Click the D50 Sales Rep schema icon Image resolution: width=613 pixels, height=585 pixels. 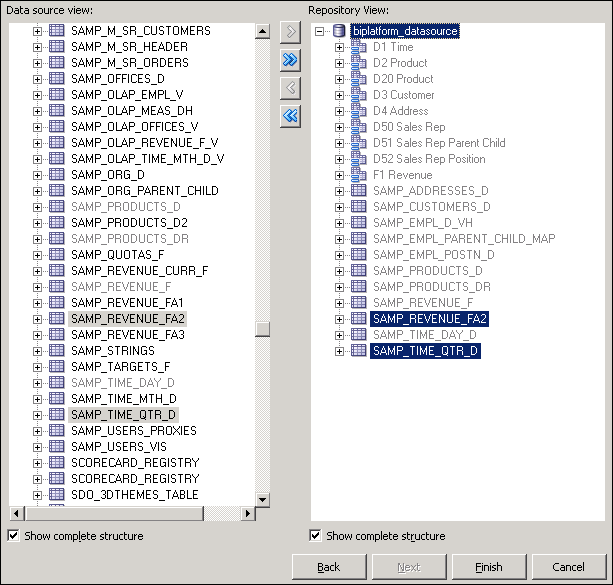pos(358,127)
